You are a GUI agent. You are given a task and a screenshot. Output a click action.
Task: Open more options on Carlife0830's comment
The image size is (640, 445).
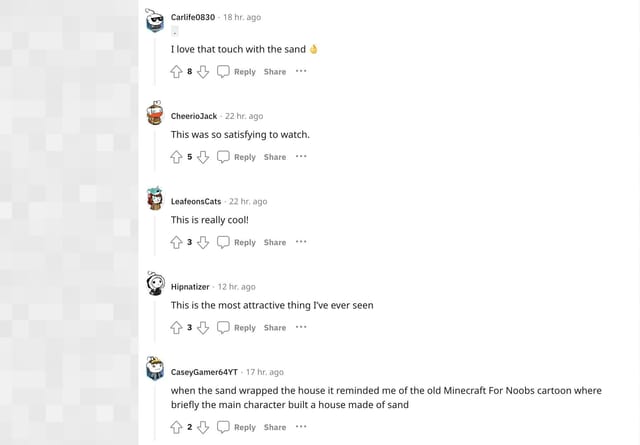tap(301, 72)
